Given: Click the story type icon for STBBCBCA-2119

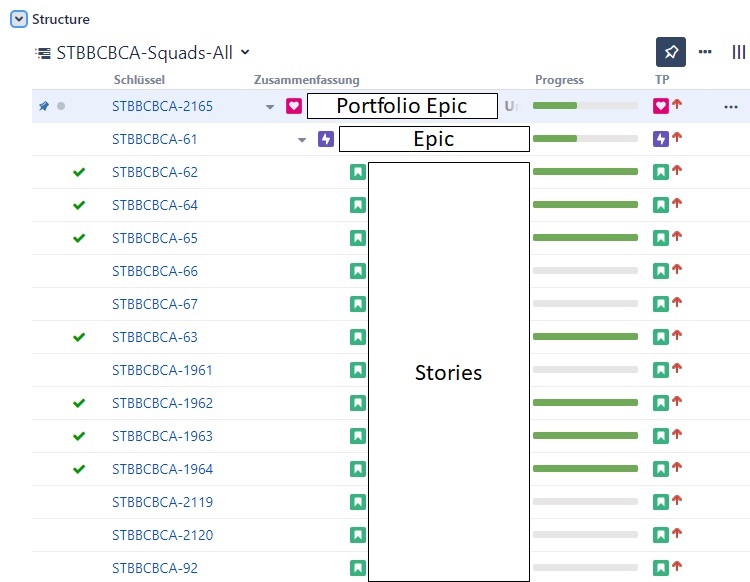Looking at the screenshot, I should click(358, 502).
